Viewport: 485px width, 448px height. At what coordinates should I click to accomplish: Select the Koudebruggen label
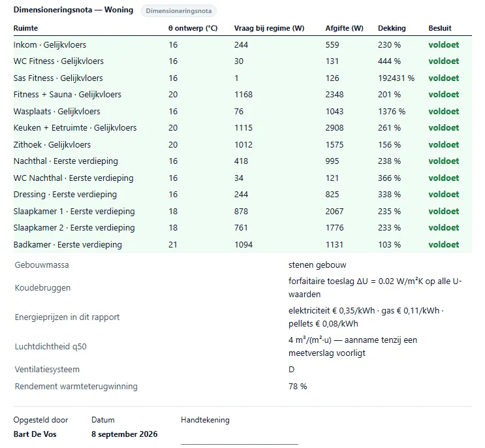point(42,288)
